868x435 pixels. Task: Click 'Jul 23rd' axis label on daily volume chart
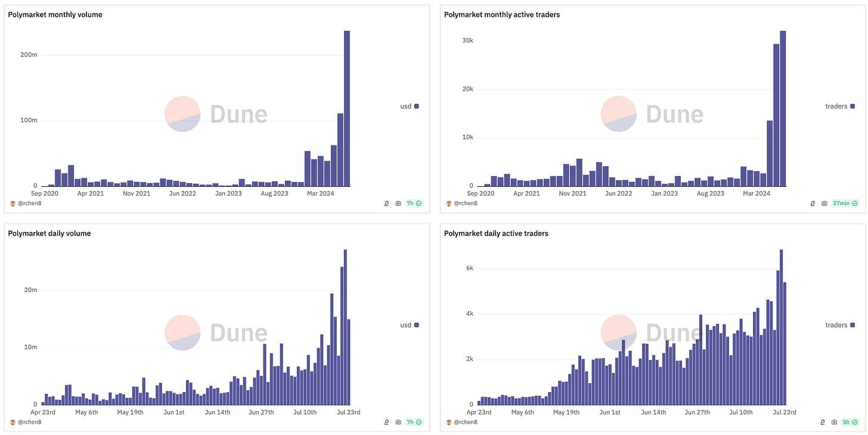(349, 412)
